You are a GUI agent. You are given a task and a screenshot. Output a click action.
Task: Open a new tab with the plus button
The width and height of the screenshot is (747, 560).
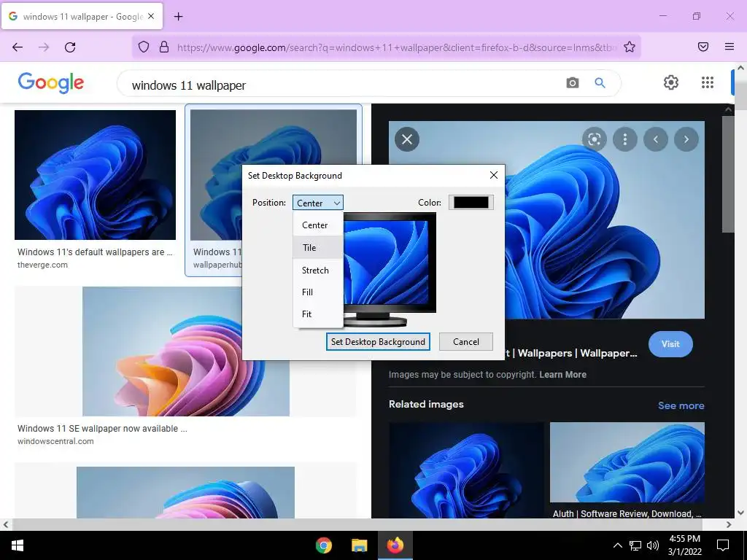(178, 17)
